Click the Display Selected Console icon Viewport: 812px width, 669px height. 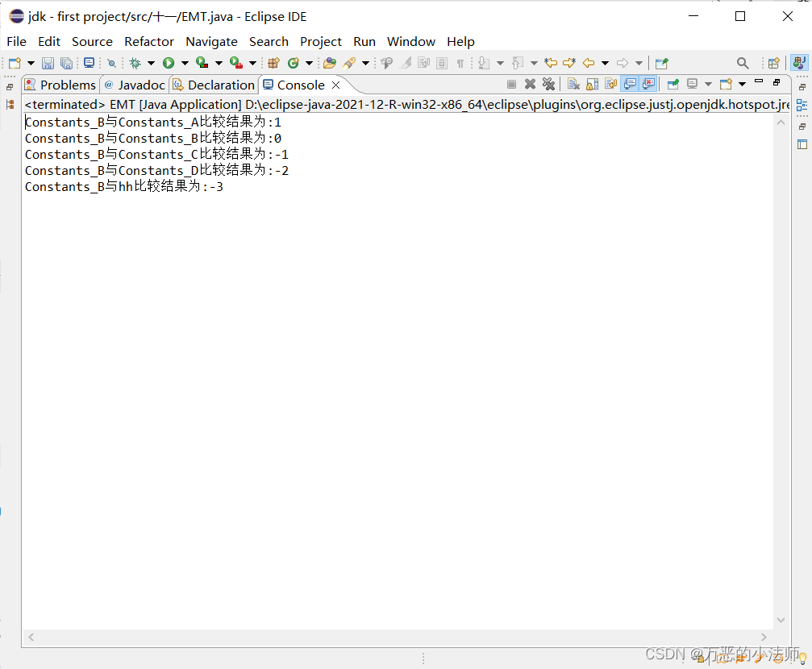coord(692,84)
